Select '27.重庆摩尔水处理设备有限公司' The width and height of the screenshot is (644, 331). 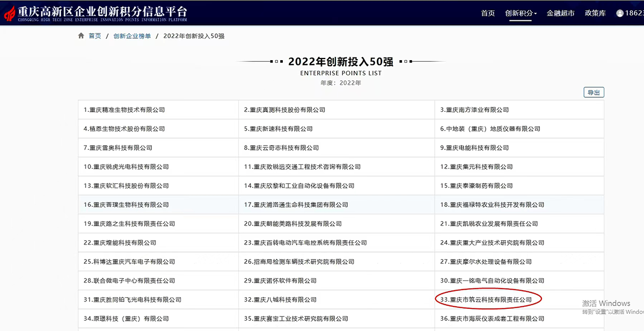tap(486, 262)
